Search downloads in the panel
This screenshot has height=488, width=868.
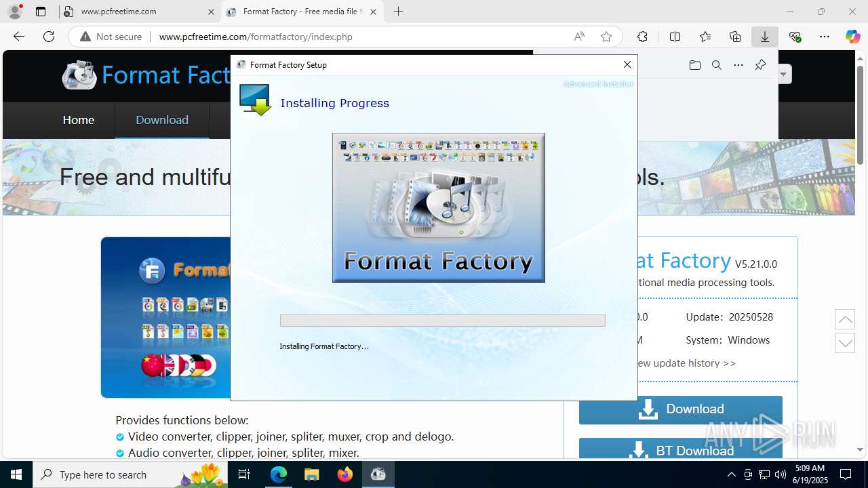pyautogui.click(x=716, y=65)
